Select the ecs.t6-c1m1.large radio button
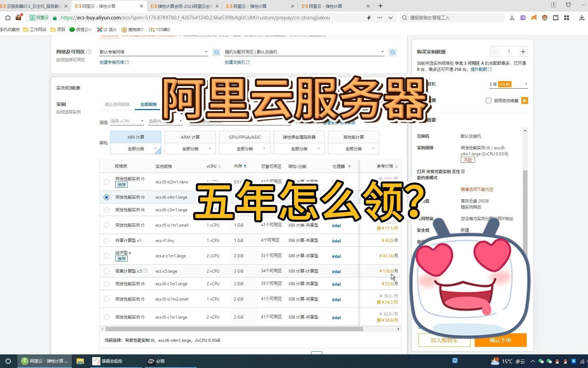 point(107,284)
